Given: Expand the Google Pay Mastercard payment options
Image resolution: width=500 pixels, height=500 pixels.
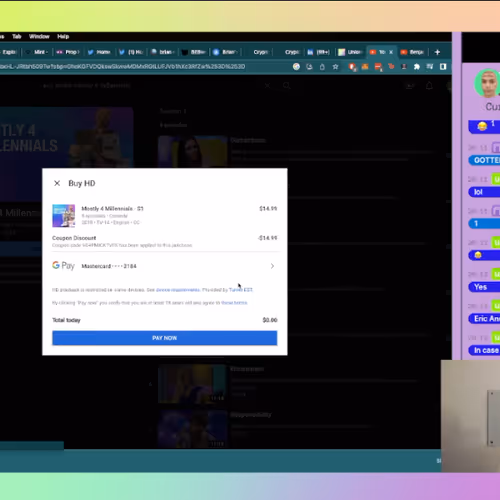Looking at the screenshot, I should point(272,266).
